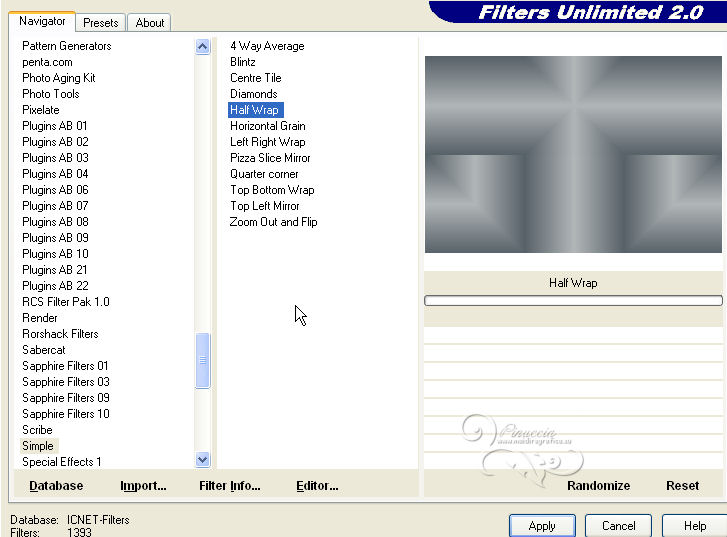The image size is (727, 537).
Task: Open the Presets tab
Action: pyautogui.click(x=101, y=23)
